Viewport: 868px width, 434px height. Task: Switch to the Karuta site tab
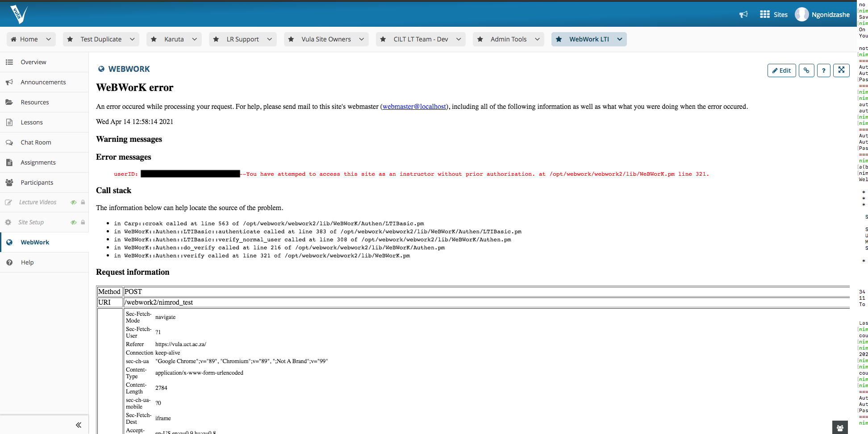[174, 39]
